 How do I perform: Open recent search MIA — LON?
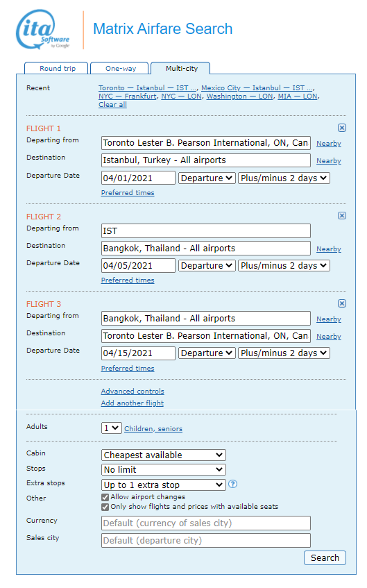click(298, 96)
